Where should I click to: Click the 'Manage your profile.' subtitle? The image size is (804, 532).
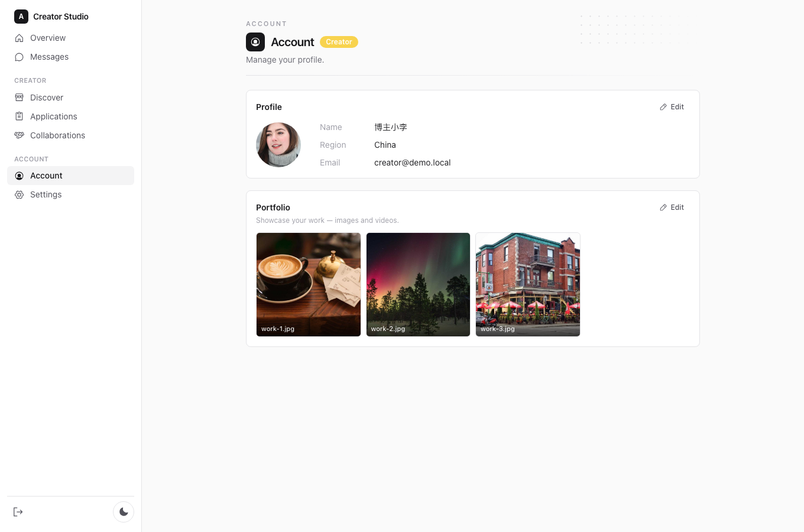[285, 60]
